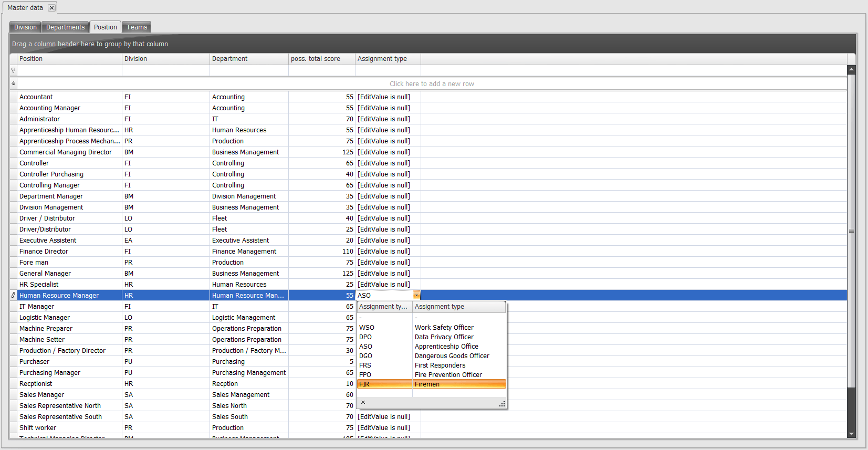The height and width of the screenshot is (450, 868).
Task: Go to the Teams tab
Action: 137,27
